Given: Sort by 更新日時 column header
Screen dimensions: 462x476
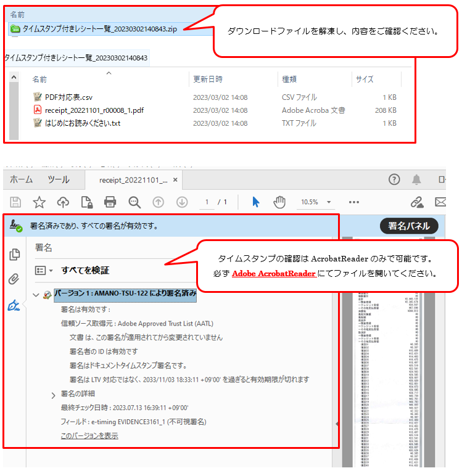Looking at the screenshot, I should click(208, 80).
